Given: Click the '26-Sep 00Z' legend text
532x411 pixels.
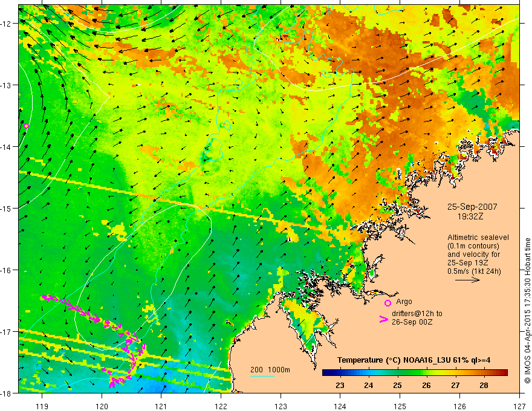Looking at the screenshot, I should click(x=412, y=322).
